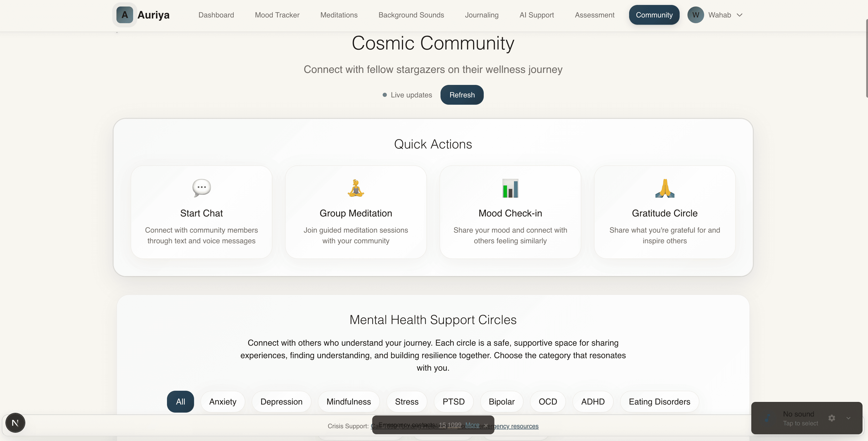This screenshot has width=868, height=441.
Task: Filter support circles by PTSD
Action: click(x=454, y=401)
